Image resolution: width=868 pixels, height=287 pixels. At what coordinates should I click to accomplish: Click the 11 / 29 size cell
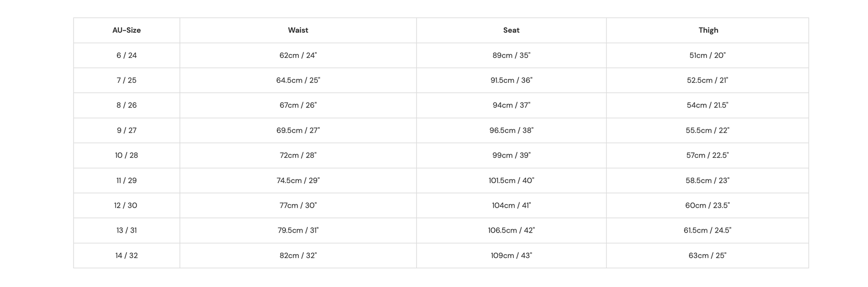(x=127, y=180)
